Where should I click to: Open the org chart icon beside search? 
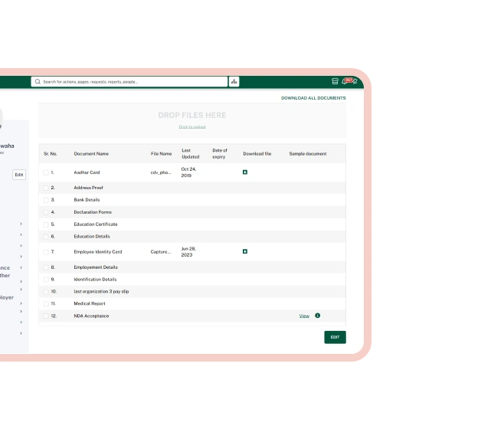point(234,81)
